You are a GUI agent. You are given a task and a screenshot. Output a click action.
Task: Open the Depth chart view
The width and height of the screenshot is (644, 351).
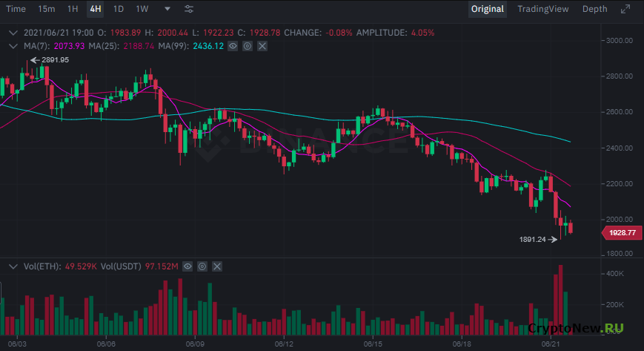pos(594,9)
